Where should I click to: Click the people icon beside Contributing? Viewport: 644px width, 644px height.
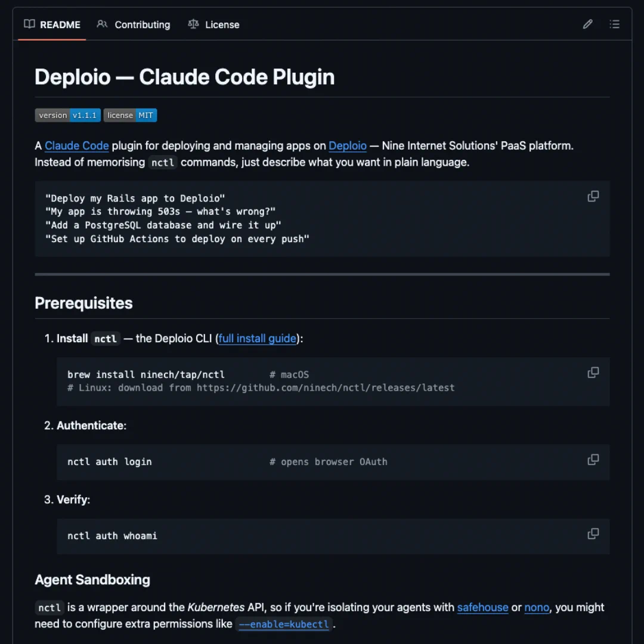pos(102,24)
